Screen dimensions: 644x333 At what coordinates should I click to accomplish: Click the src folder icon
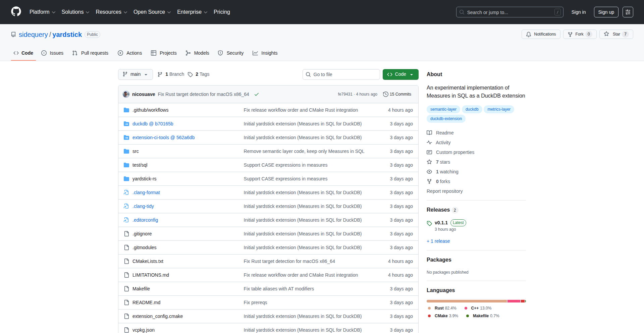coord(126,151)
